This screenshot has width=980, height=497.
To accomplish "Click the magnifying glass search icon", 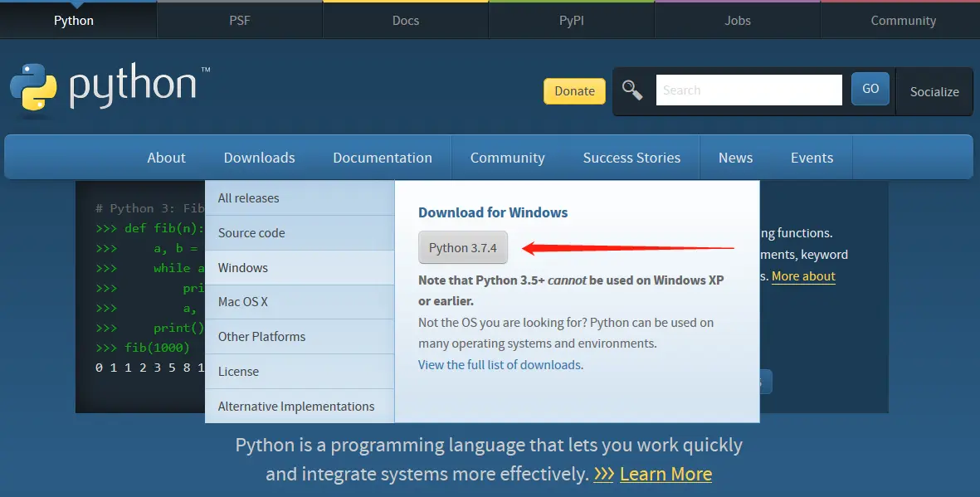I will click(x=631, y=90).
